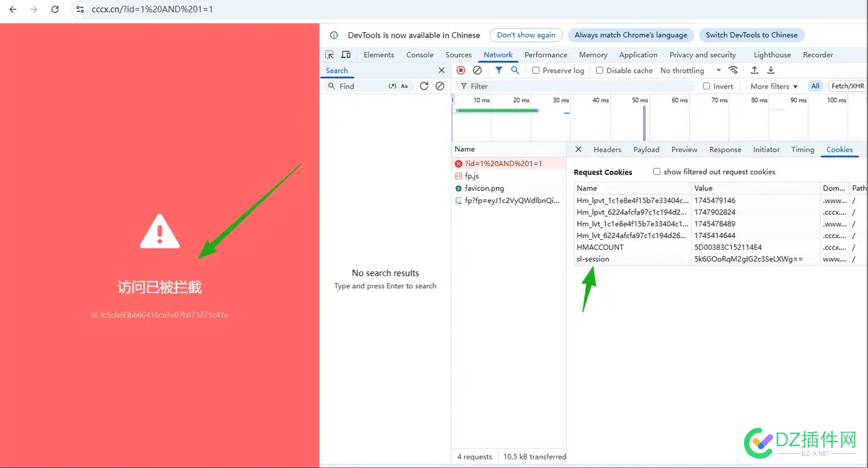Viewport: 868px width, 468px height.
Task: Click Always match Chrome's language
Action: [631, 35]
